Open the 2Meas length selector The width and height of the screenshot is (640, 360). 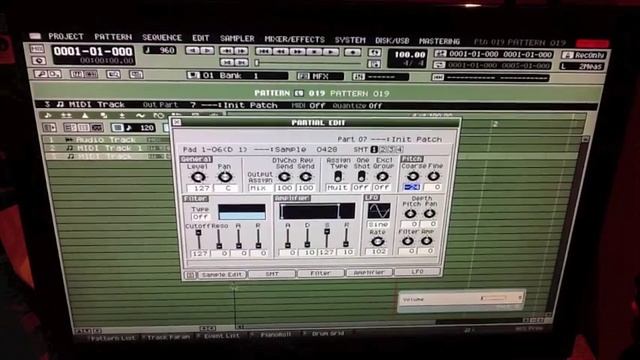583,66
